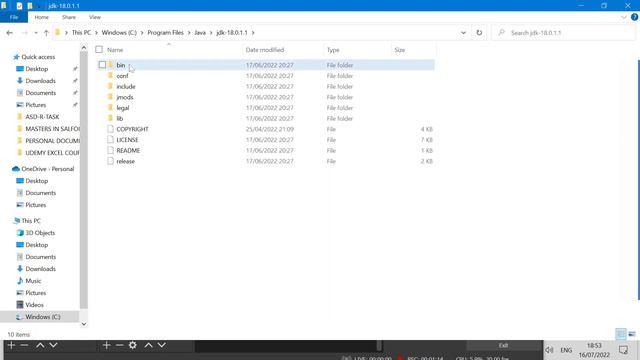Open Music under This PC
The image size is (640, 360).
[33, 281]
